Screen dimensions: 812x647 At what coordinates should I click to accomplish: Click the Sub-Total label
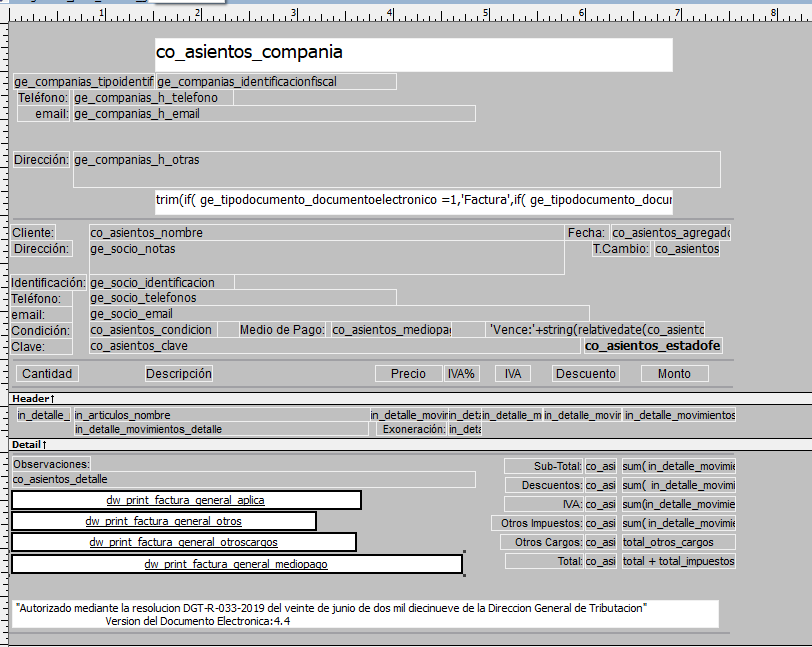point(544,466)
